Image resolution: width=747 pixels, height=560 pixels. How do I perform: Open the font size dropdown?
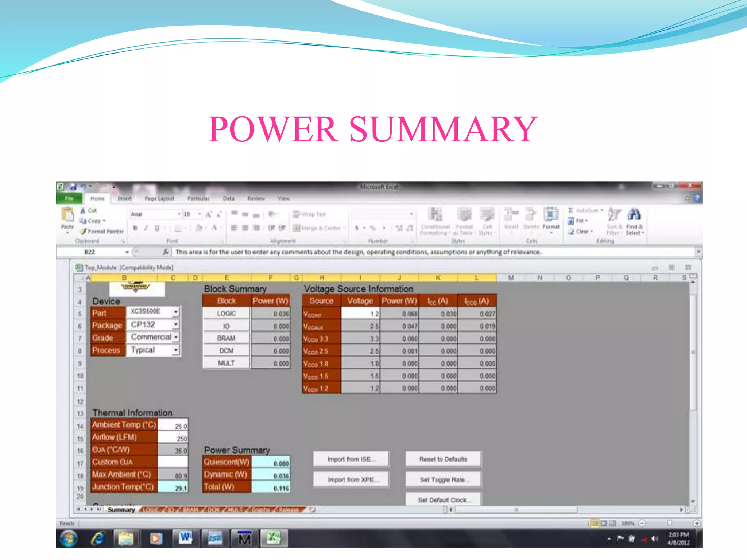pos(200,214)
